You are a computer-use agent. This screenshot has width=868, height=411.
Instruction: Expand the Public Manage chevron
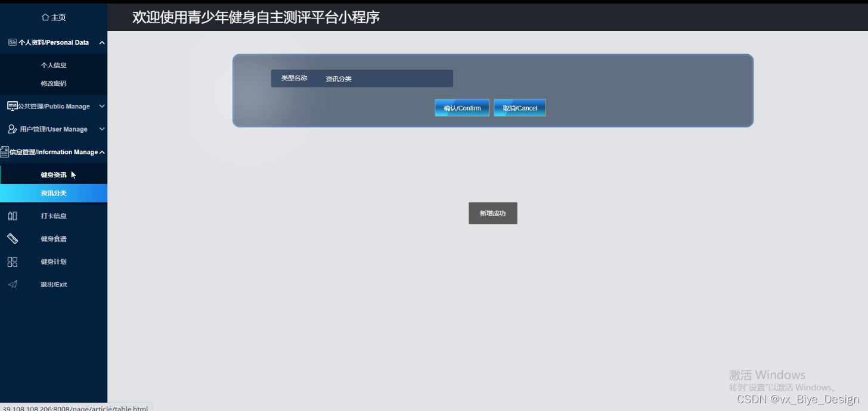point(102,106)
